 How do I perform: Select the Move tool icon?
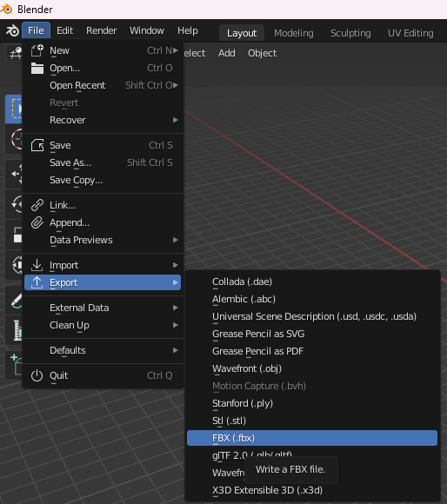15,174
